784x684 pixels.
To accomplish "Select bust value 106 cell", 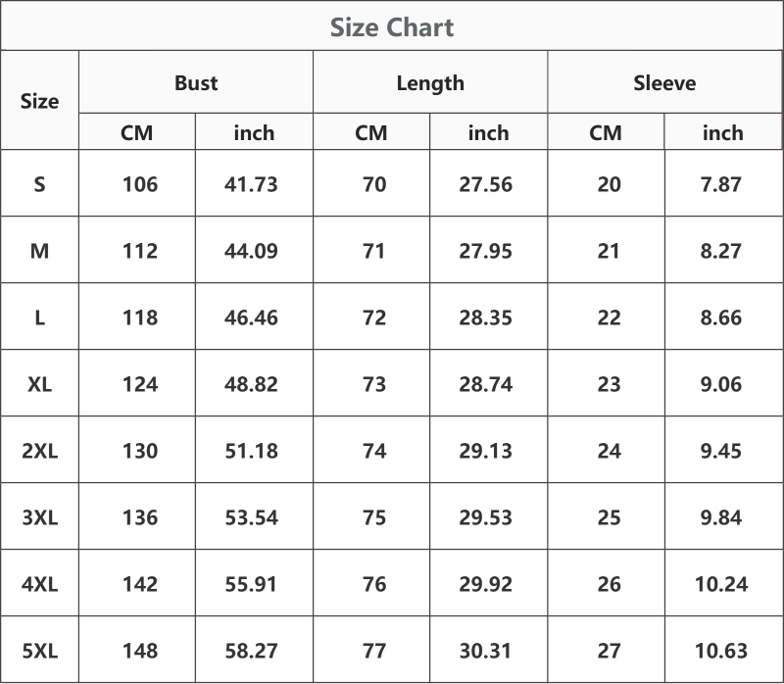I will tap(140, 184).
